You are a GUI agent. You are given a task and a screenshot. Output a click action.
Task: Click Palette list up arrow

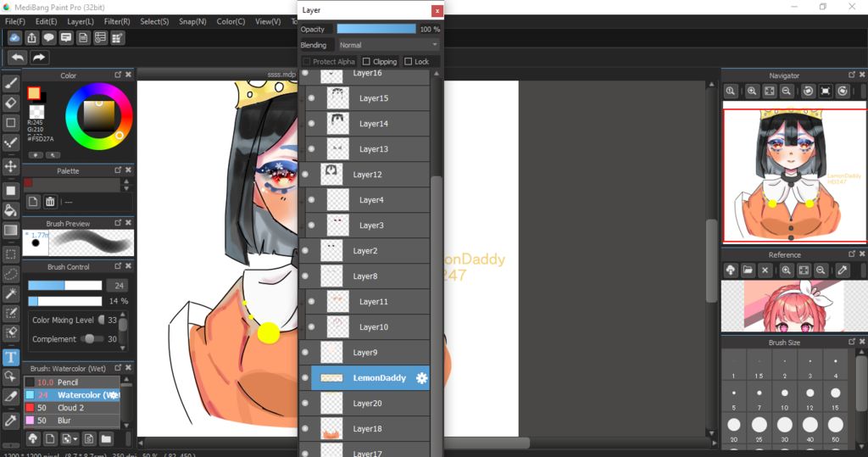(126, 181)
